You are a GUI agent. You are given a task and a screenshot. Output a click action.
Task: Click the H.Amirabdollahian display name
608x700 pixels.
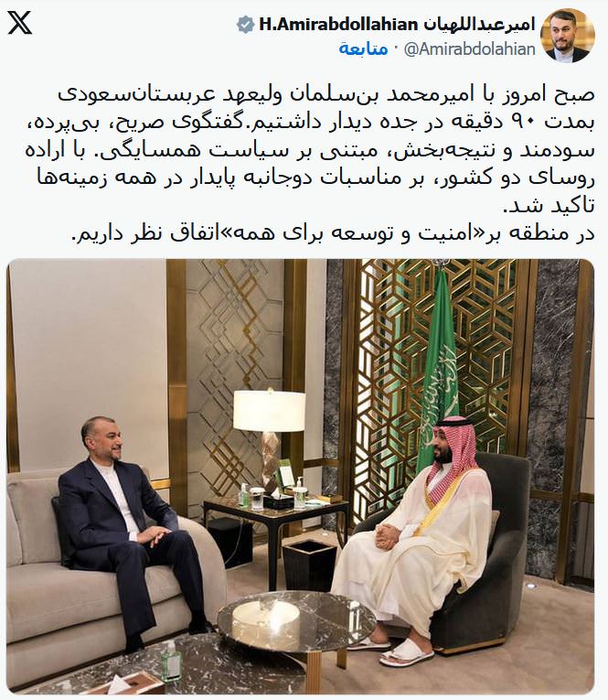coord(337,25)
